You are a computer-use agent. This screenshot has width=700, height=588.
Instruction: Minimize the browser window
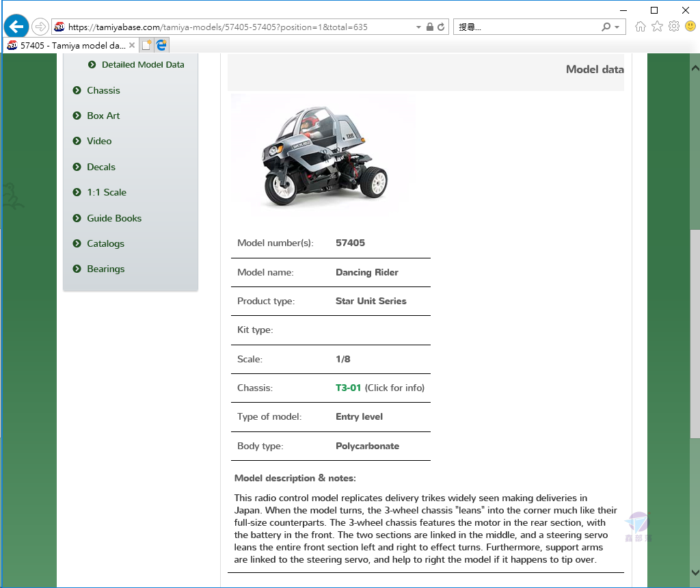(x=623, y=10)
